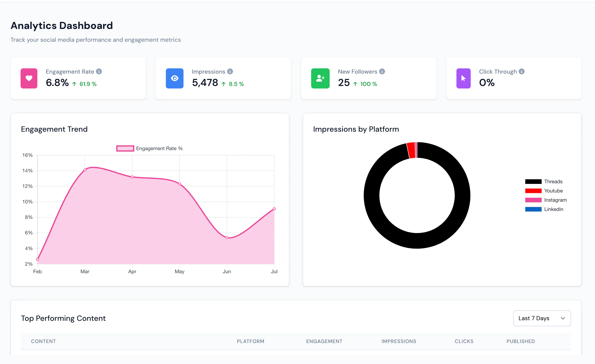595x364 pixels.
Task: Click the blue eye Impressions icon
Action: (175, 78)
